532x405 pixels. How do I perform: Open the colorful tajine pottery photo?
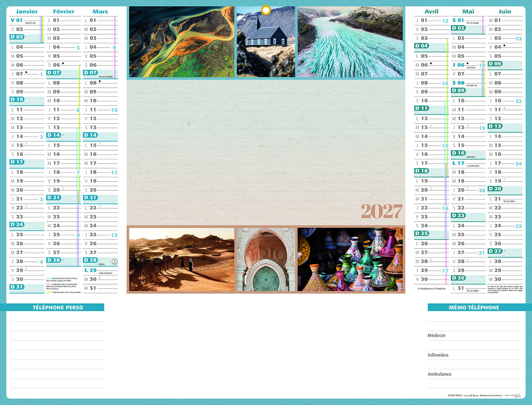coord(350,260)
